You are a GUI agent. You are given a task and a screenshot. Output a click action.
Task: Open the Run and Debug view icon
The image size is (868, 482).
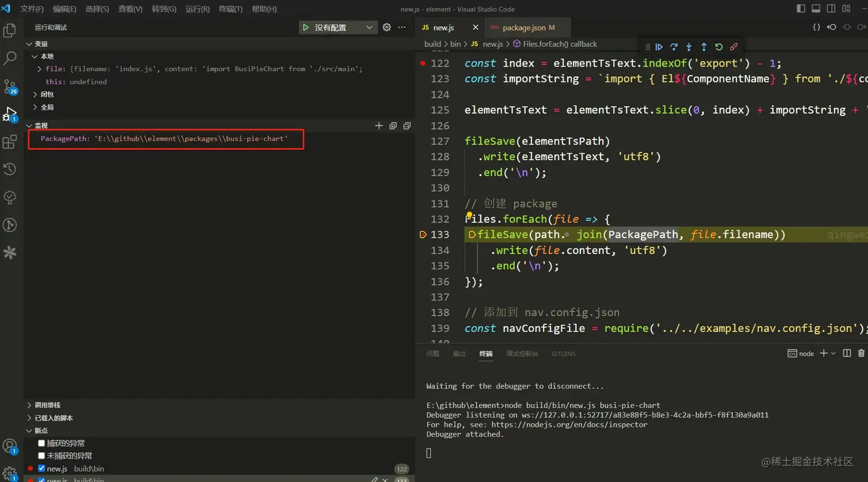click(x=10, y=114)
